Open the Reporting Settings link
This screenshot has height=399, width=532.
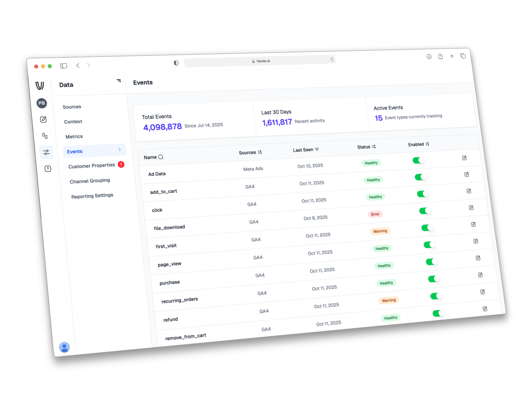click(92, 196)
